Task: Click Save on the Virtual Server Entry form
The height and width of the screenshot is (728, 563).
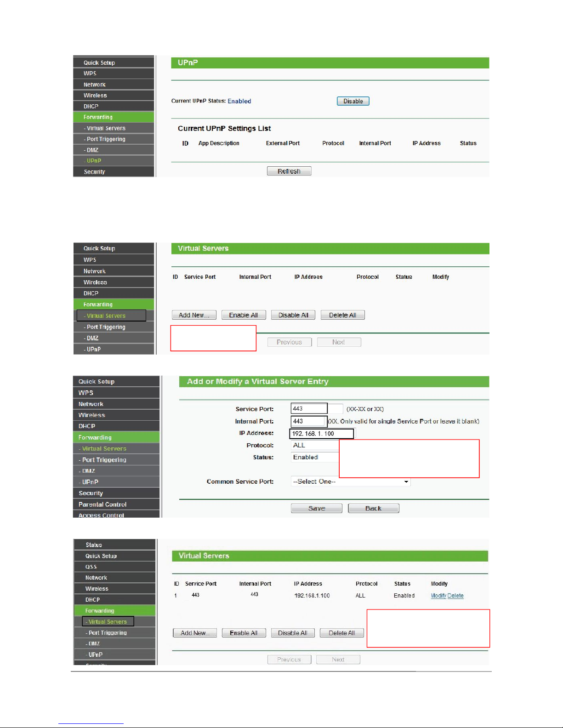Action: tap(317, 508)
